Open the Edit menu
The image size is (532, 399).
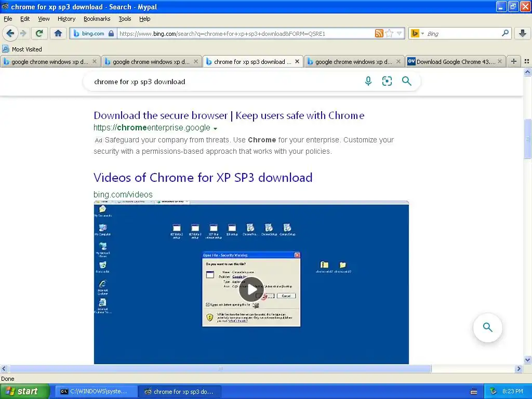point(25,19)
